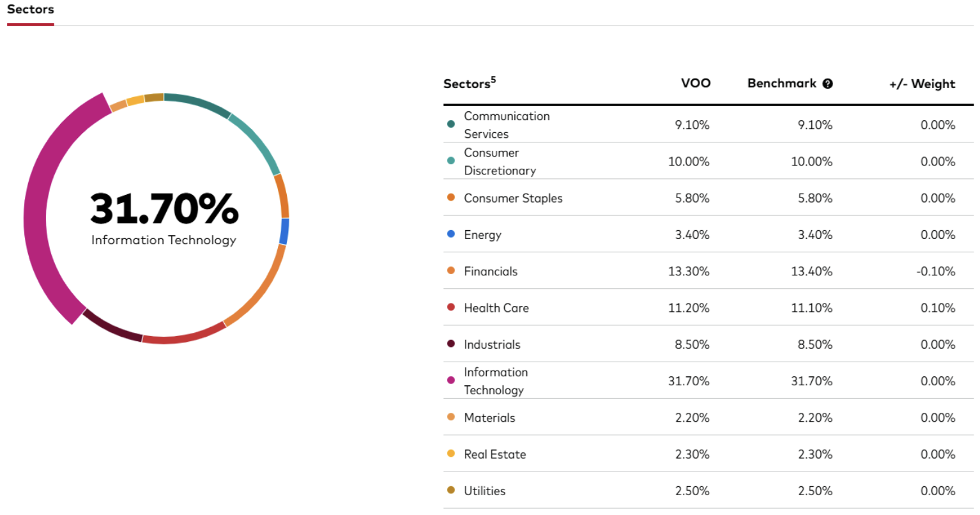The width and height of the screenshot is (980, 515).
Task: Click the Sectors footnote 5 superscript
Action: click(x=493, y=79)
